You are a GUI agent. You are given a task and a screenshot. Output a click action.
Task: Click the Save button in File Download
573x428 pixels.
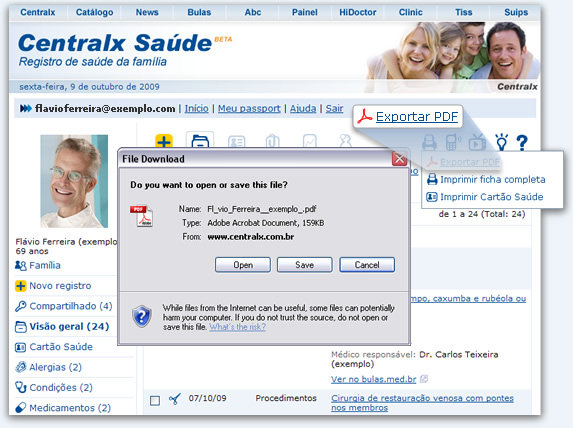tap(304, 265)
